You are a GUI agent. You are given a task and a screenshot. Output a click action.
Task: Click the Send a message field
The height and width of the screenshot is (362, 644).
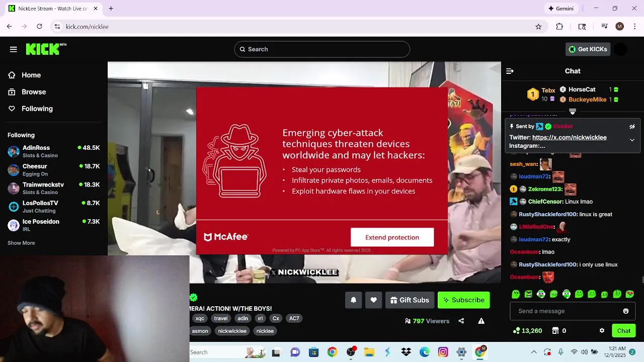coord(573,311)
